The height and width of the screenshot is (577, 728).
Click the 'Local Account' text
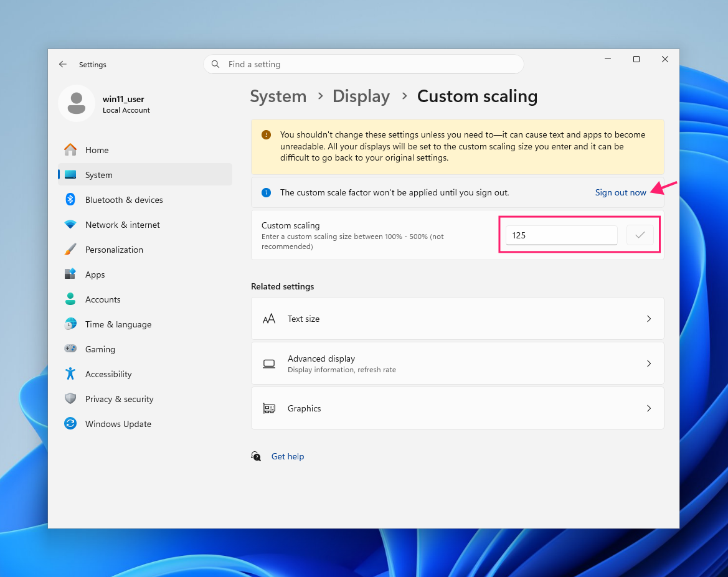click(126, 110)
